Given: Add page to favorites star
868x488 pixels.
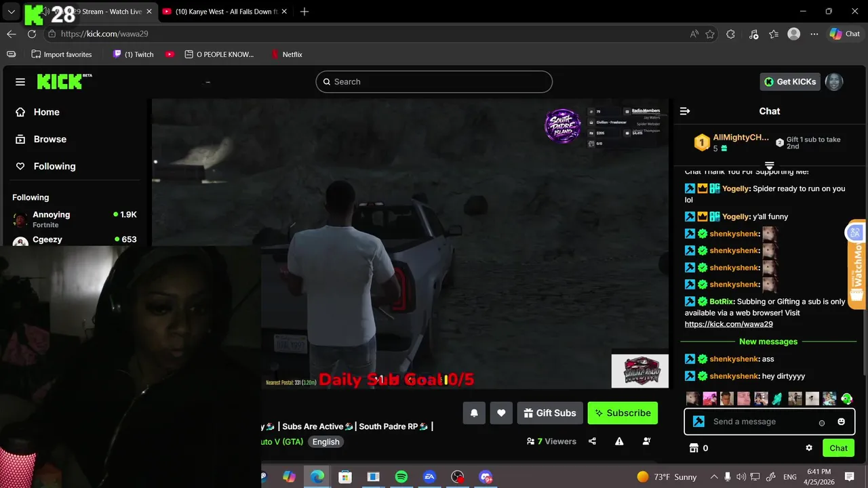Looking at the screenshot, I should (x=710, y=34).
